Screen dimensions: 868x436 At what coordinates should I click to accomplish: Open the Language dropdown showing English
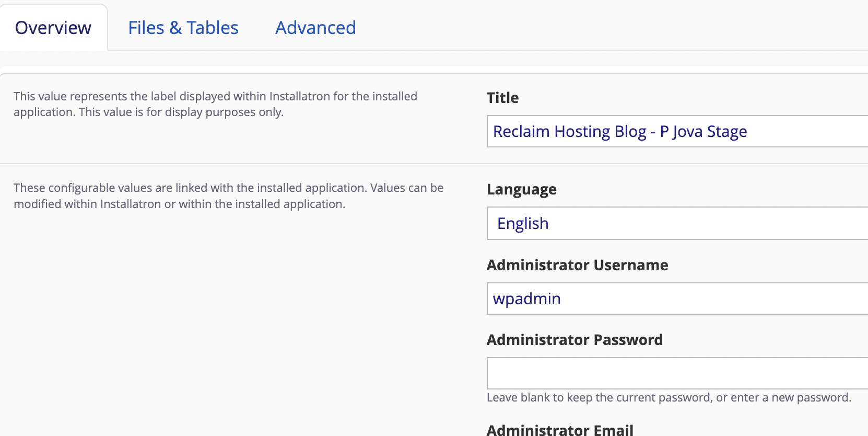point(677,223)
